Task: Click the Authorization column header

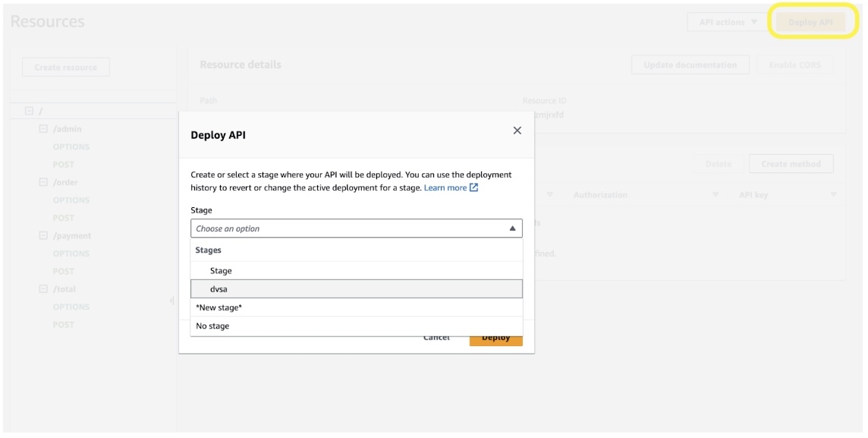Action: (601, 195)
